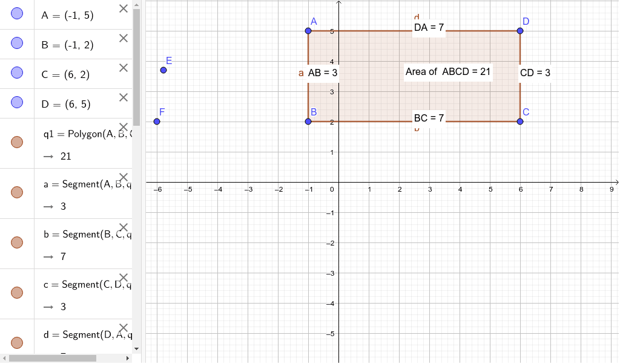The height and width of the screenshot is (364, 620).
Task: Click the Area of ABCD = 21 label
Action: 448,72
